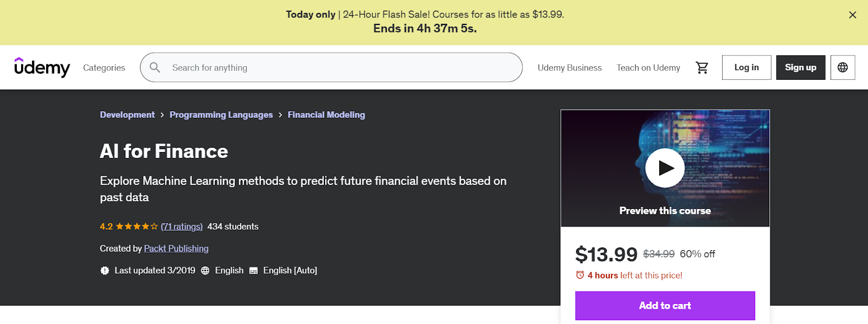
Task: Click the globe icon beside English
Action: 205,270
